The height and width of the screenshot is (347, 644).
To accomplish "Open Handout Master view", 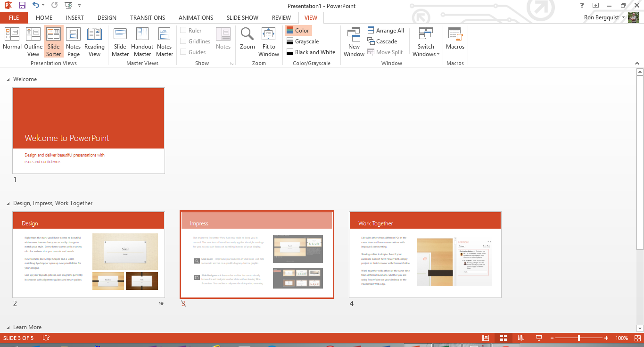I will click(142, 41).
